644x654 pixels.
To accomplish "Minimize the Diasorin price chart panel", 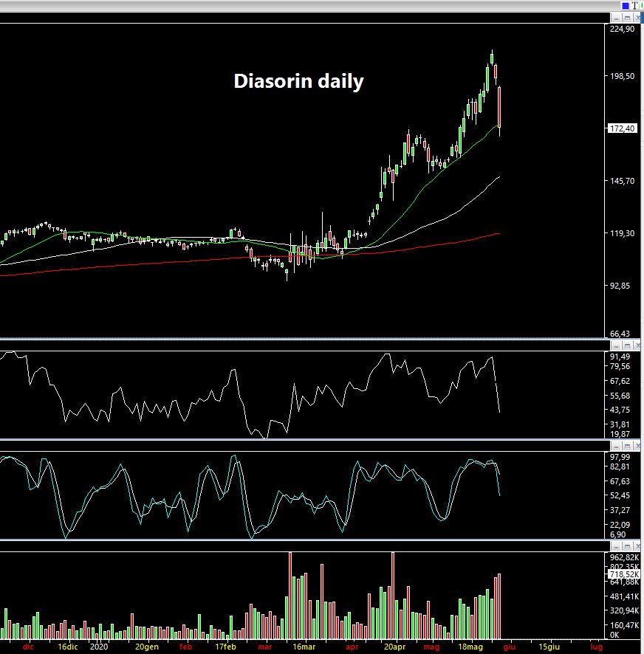I will 616,18.
